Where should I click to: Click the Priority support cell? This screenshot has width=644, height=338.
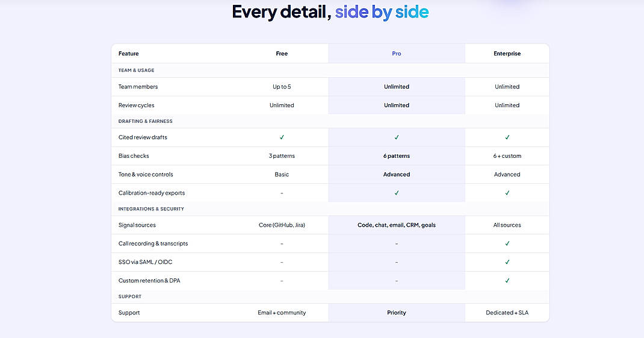tap(397, 313)
